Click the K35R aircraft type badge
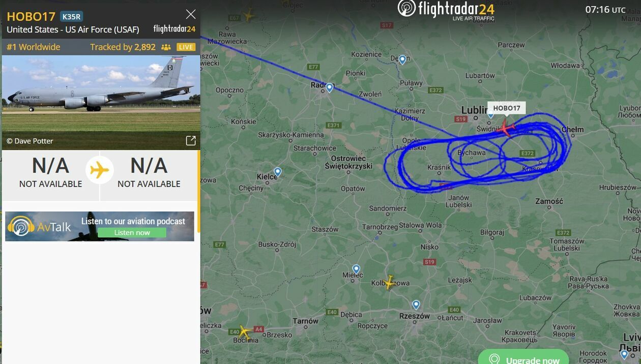 click(x=71, y=16)
